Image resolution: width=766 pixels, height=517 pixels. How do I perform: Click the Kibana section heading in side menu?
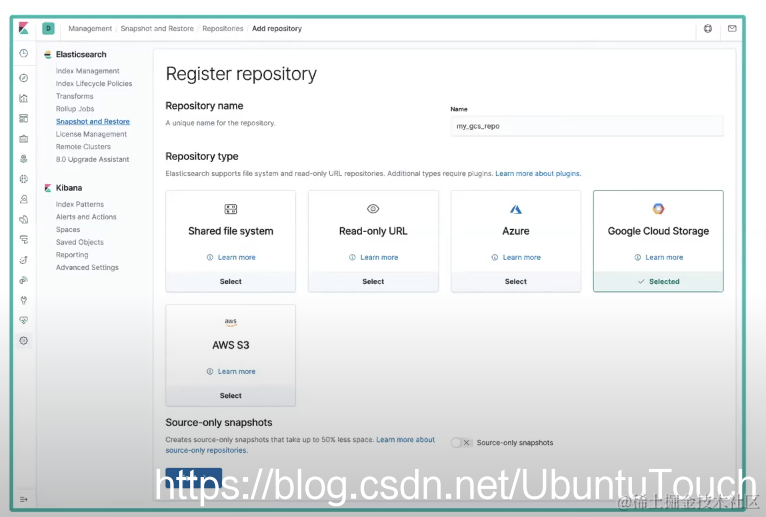click(x=69, y=188)
